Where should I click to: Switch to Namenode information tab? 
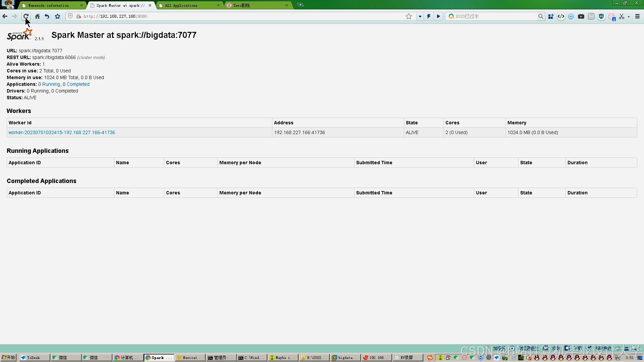click(48, 5)
